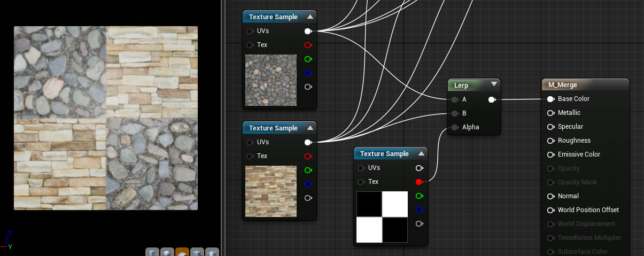This screenshot has height=256, width=644.
Task: Click the brick Texture Sample alpha output pin
Action: point(308,198)
